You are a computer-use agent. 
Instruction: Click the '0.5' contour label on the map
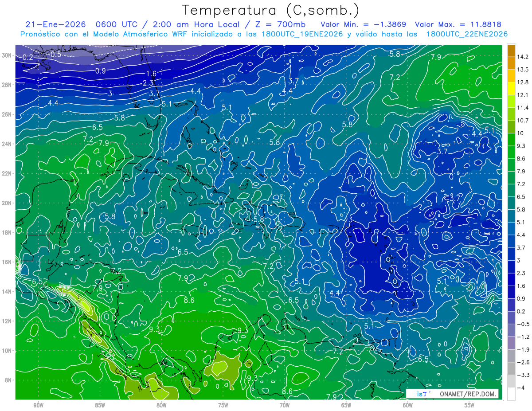coord(56,55)
